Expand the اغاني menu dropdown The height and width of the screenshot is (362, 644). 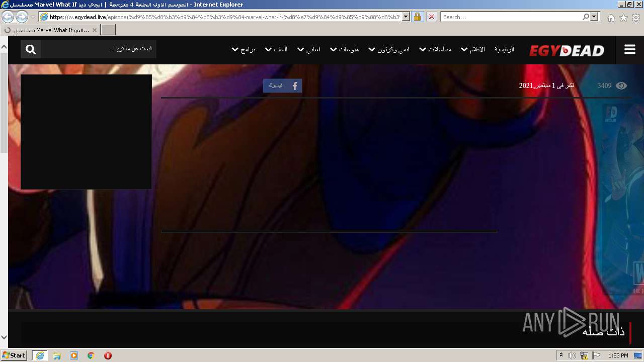pos(309,49)
